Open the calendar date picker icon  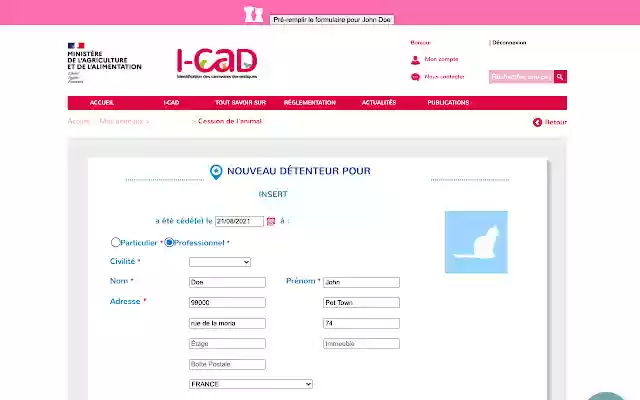[x=271, y=221]
